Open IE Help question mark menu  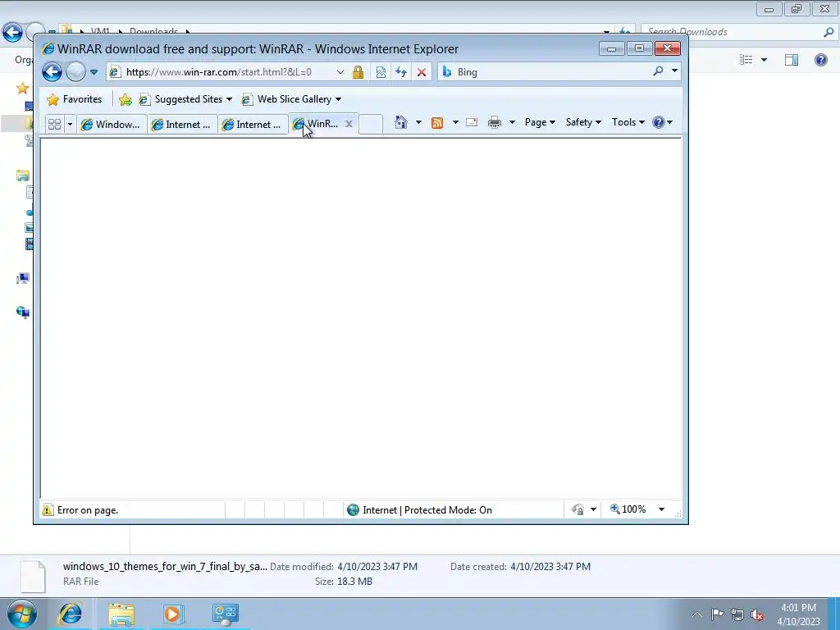pyautogui.click(x=662, y=122)
